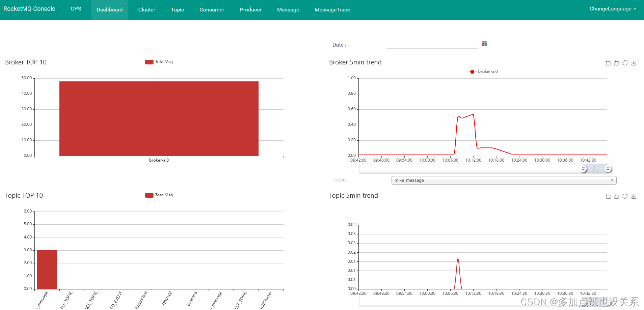Click the broker-a:0 bar in Broker TOP 10
This screenshot has height=310, width=644.
[x=159, y=118]
